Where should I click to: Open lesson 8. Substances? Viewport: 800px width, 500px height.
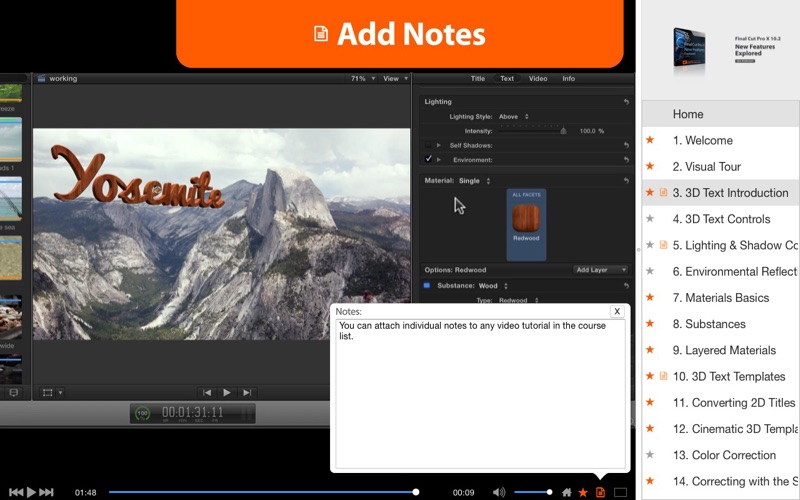click(720, 324)
